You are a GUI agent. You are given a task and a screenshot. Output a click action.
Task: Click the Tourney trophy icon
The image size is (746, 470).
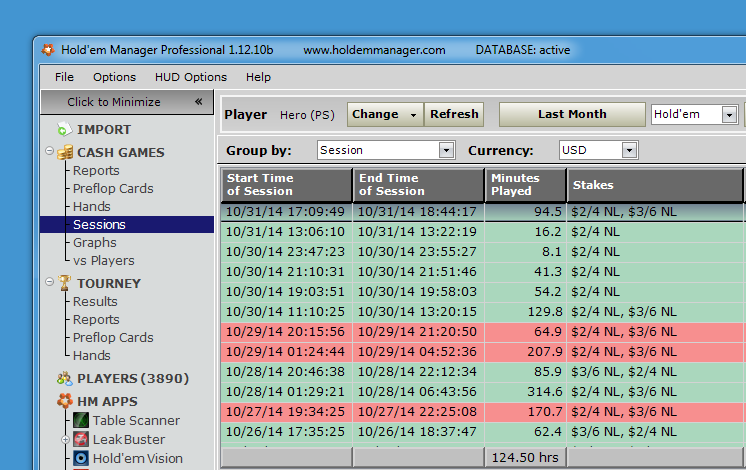65,283
